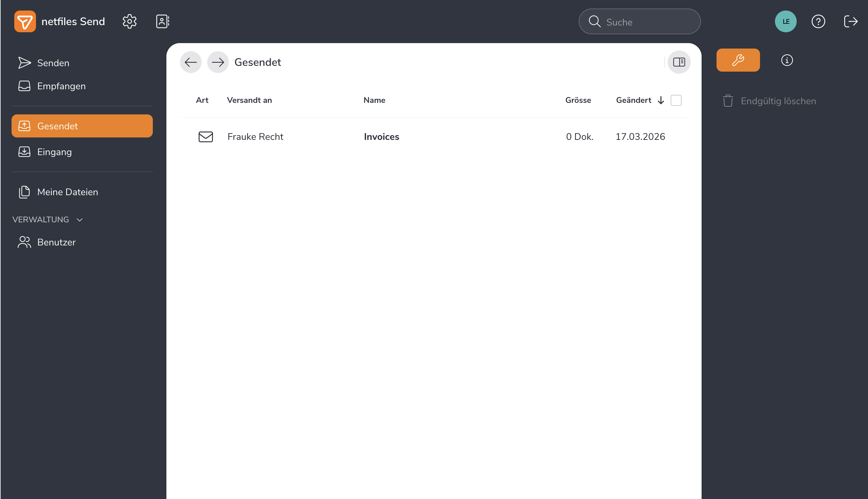The width and height of the screenshot is (868, 499).
Task: Click the help question mark icon
Action: point(818,22)
